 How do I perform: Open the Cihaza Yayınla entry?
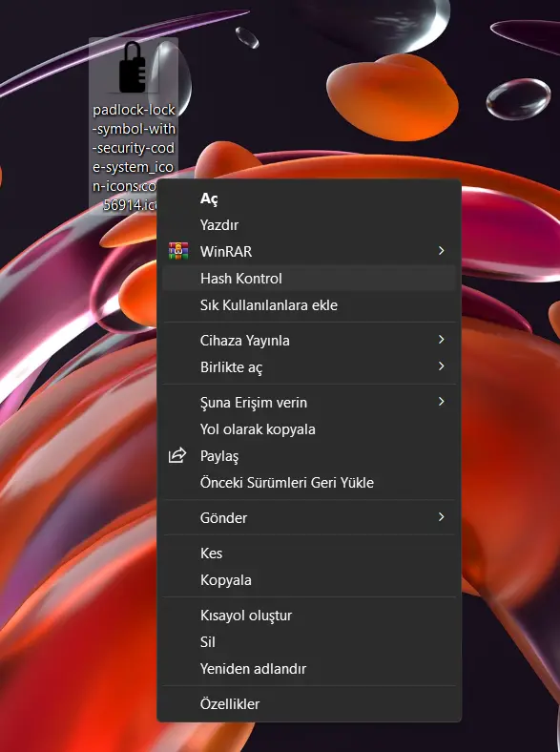(x=309, y=340)
